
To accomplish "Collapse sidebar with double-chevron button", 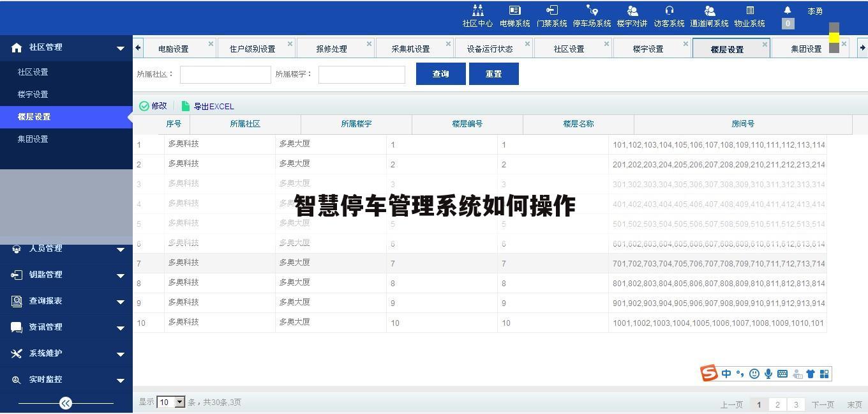I will pos(66,403).
